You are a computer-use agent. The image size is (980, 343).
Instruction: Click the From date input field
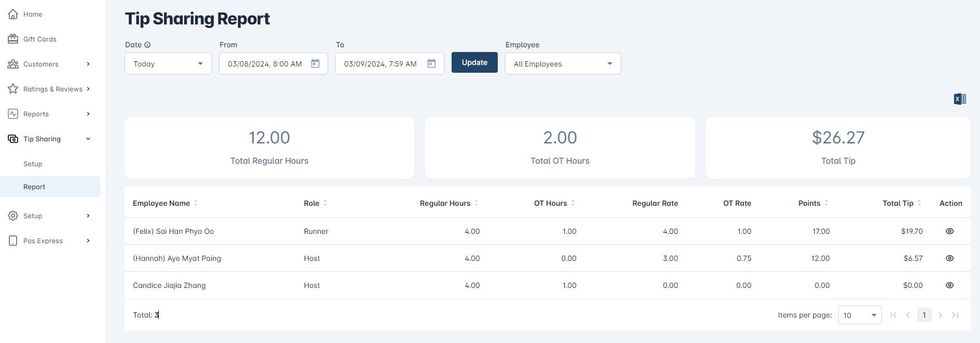pyautogui.click(x=265, y=64)
